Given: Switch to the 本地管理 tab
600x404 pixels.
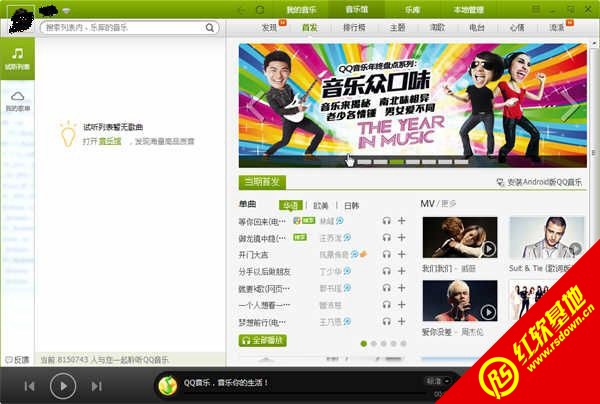Looking at the screenshot, I should (x=468, y=10).
